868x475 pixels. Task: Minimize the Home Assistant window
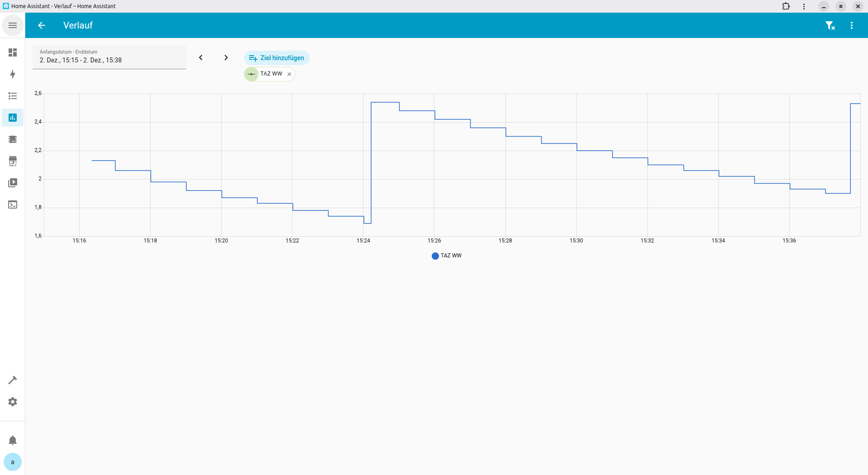pyautogui.click(x=824, y=6)
